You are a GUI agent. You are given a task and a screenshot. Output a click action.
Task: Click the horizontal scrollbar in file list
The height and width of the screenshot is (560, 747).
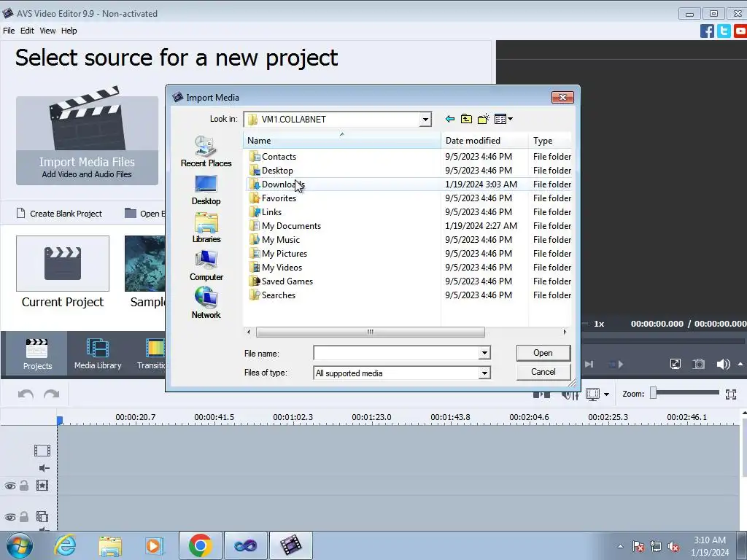[x=370, y=332]
